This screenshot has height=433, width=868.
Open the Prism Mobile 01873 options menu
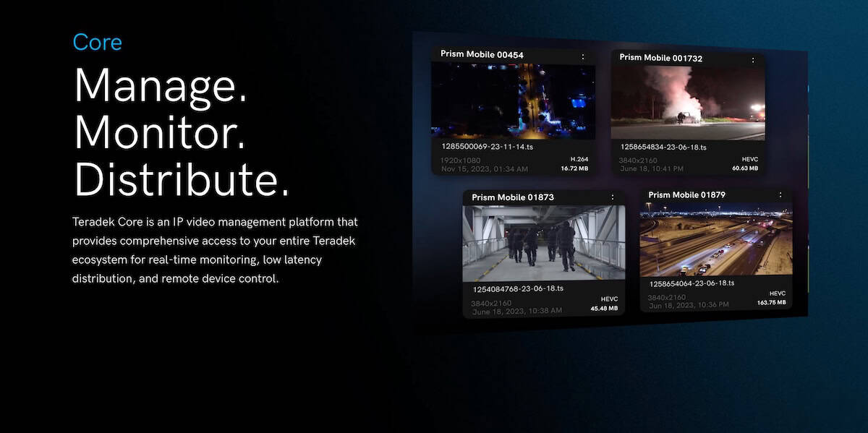click(613, 197)
